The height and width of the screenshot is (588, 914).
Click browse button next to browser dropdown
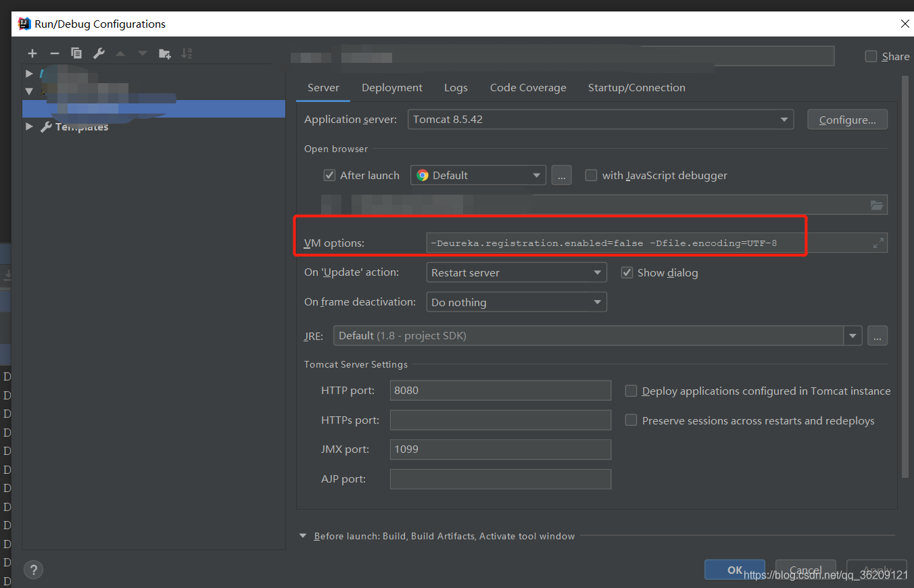tap(562, 175)
